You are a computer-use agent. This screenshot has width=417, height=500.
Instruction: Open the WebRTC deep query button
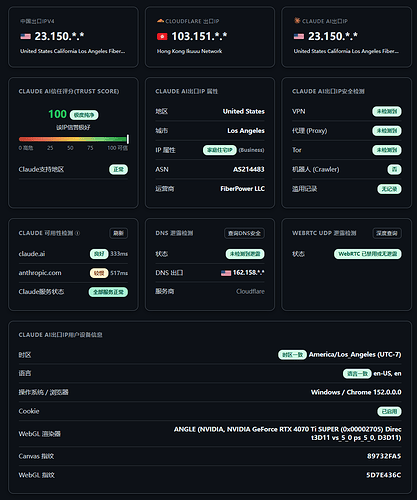(387, 233)
